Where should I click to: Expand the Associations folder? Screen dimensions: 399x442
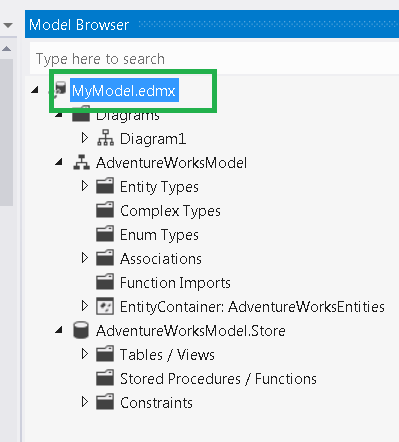tap(85, 258)
